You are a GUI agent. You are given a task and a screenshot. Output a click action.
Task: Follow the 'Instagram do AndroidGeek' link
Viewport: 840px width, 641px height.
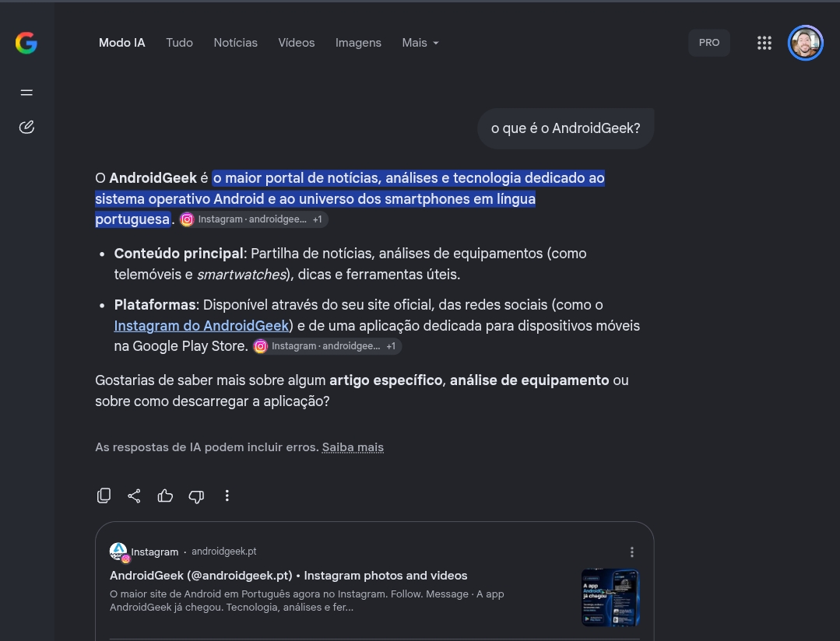[x=202, y=326]
